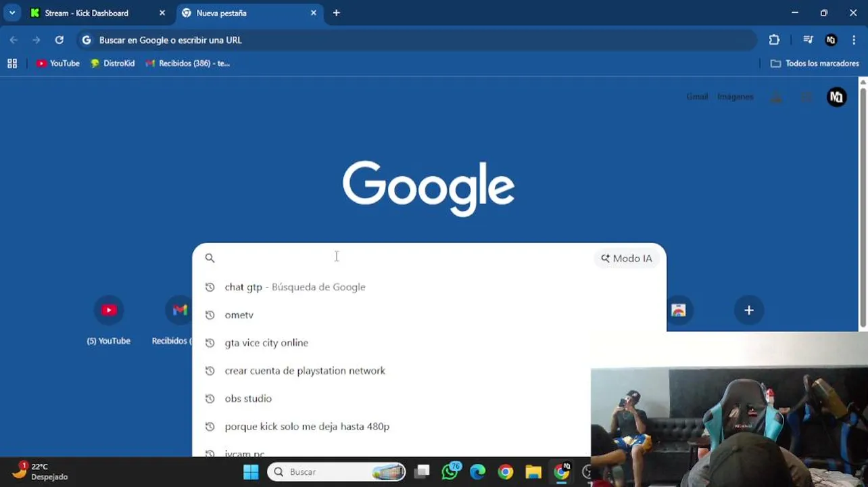Go forward to the next page
This screenshot has width=868, height=487.
(37, 40)
